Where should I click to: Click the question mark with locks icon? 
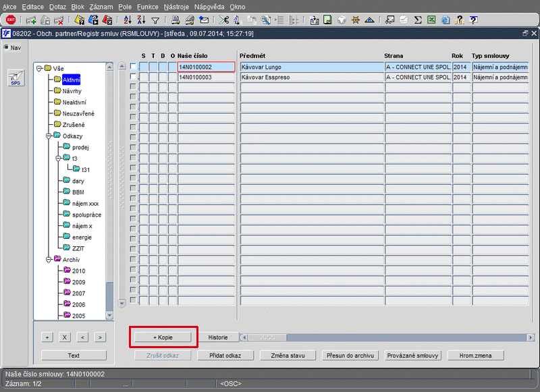click(x=460, y=20)
